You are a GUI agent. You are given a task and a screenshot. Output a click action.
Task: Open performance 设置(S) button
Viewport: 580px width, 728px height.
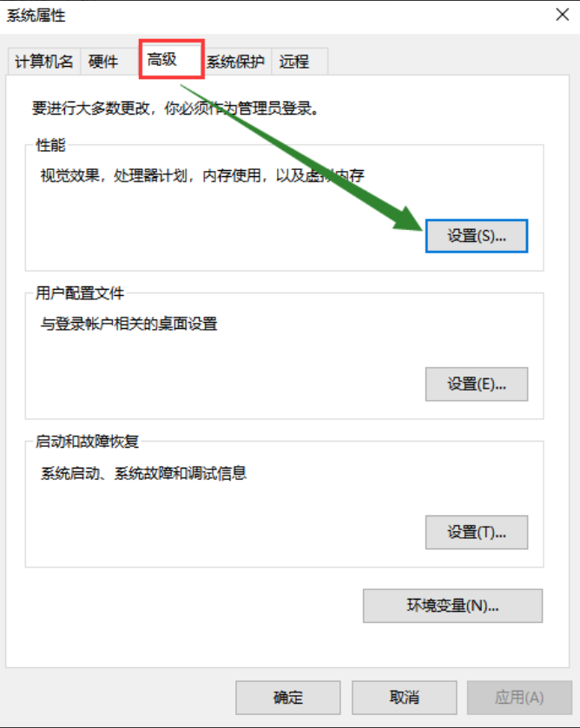[477, 236]
